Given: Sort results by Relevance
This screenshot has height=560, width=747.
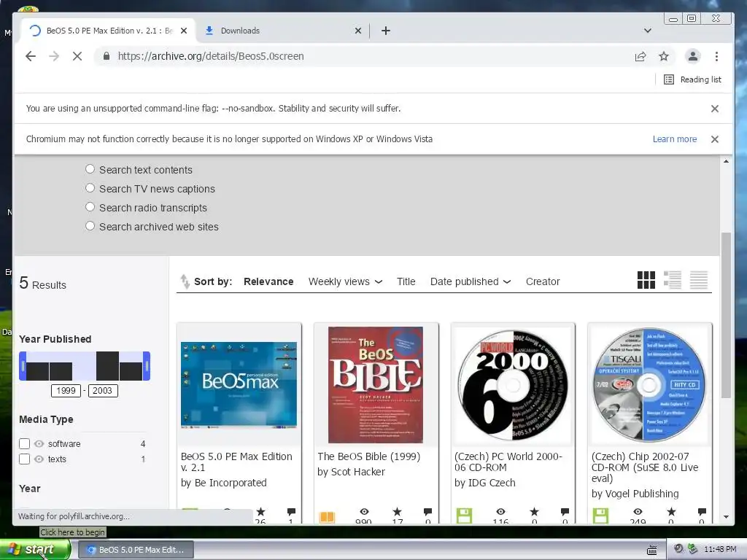Looking at the screenshot, I should [x=268, y=281].
